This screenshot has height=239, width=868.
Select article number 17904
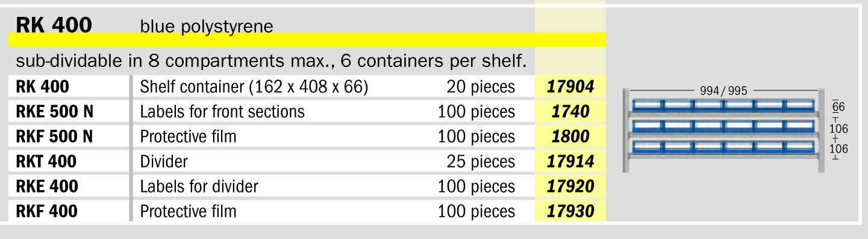(570, 87)
